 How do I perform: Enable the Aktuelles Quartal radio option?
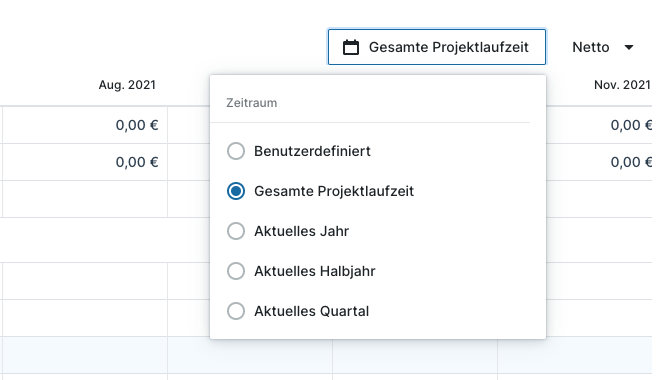236,311
